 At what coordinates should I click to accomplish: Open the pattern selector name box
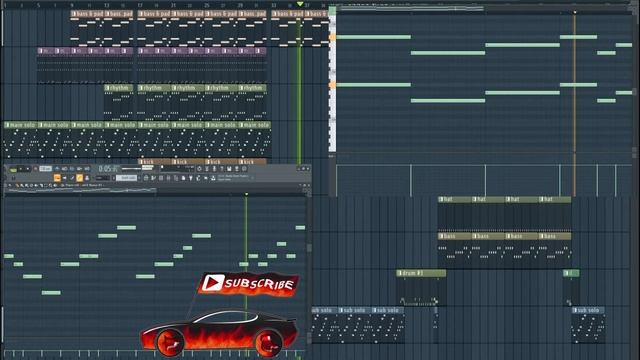[127, 178]
